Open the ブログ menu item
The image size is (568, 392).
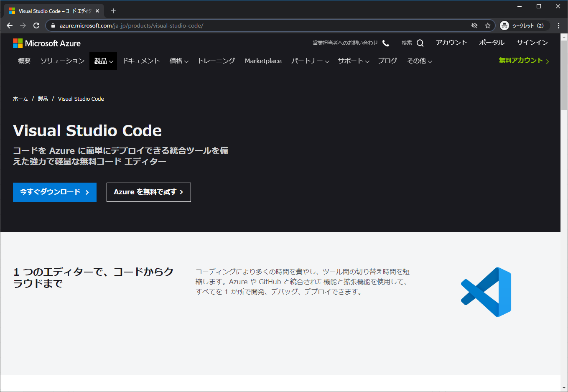coord(387,61)
